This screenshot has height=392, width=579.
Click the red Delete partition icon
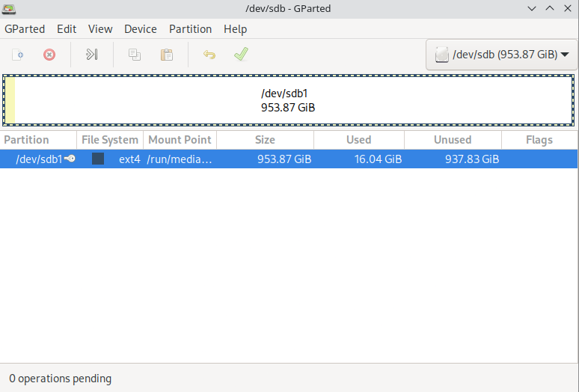[49, 55]
